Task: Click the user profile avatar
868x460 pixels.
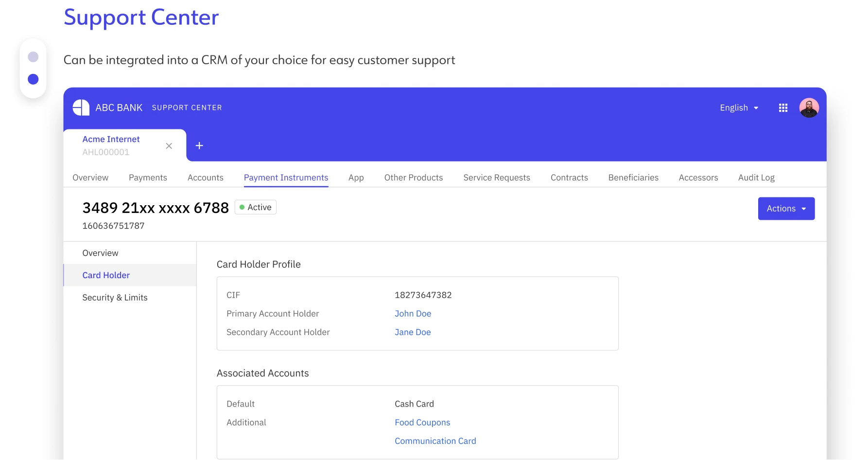Action: (x=809, y=108)
